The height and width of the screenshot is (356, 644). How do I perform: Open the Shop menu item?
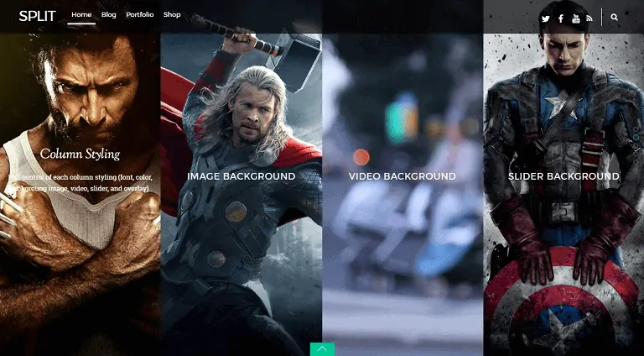click(x=172, y=14)
